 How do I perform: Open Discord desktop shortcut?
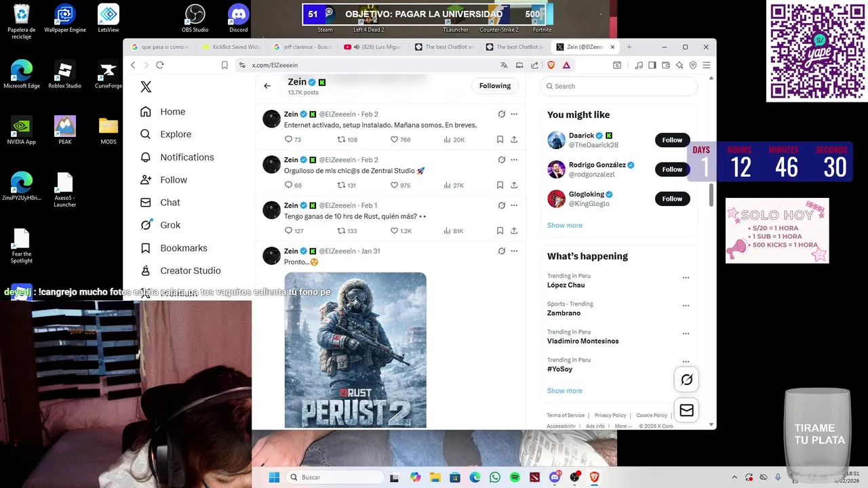239,19
